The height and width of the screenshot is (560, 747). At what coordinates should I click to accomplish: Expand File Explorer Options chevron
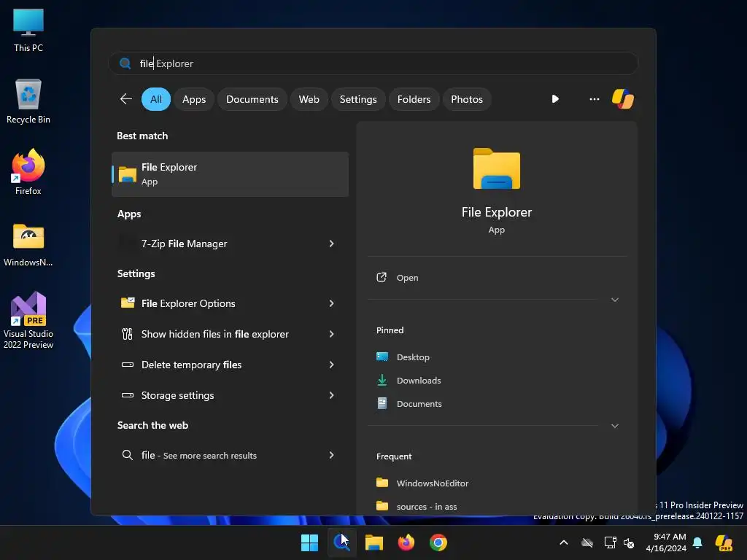[x=332, y=303]
